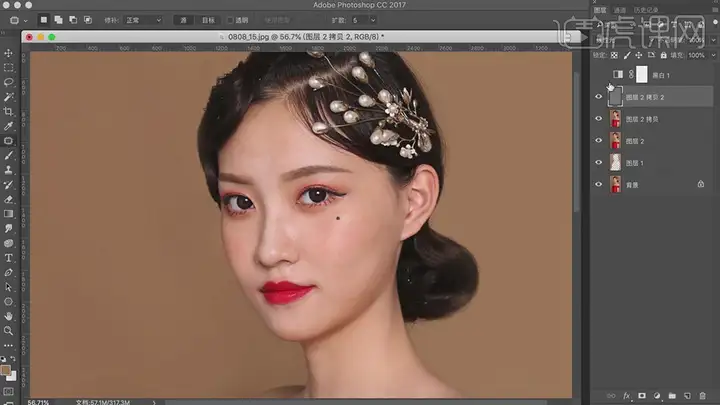720x405 pixels.
Task: Click the lock all padlock icon
Action: [x=664, y=56]
